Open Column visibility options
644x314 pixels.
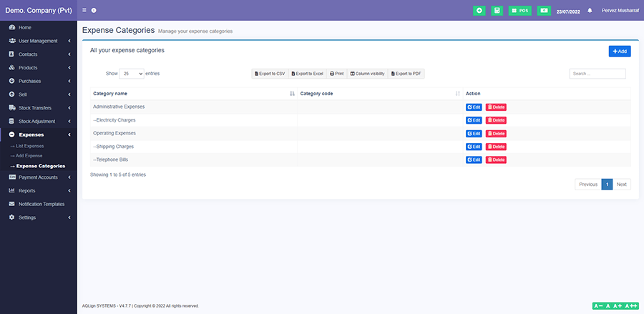click(367, 74)
